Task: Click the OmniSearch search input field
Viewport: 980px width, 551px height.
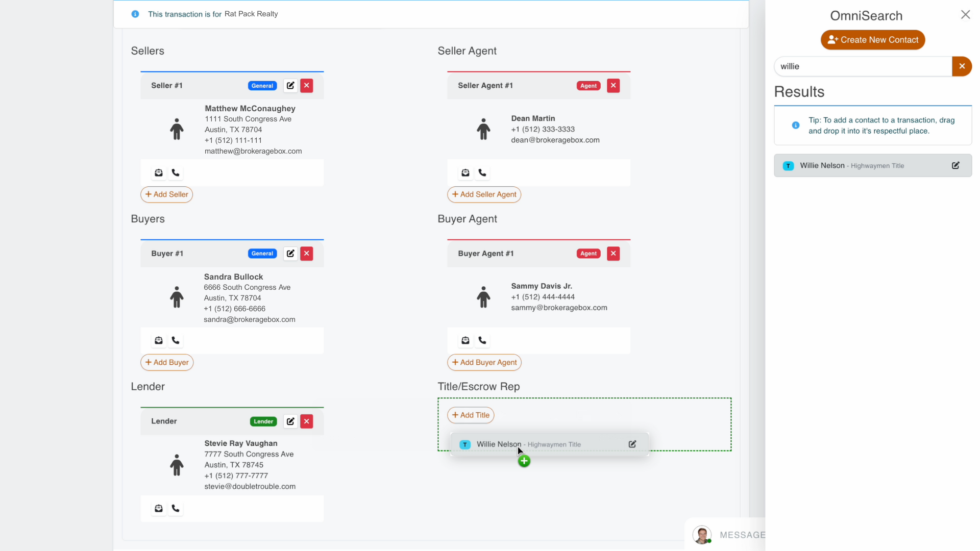Action: coord(863,66)
